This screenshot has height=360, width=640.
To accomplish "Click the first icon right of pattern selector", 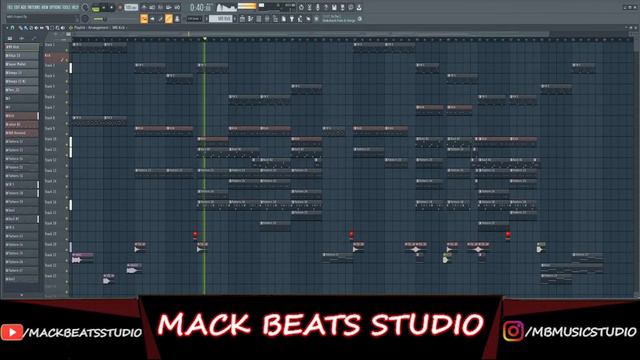I will 242,18.
